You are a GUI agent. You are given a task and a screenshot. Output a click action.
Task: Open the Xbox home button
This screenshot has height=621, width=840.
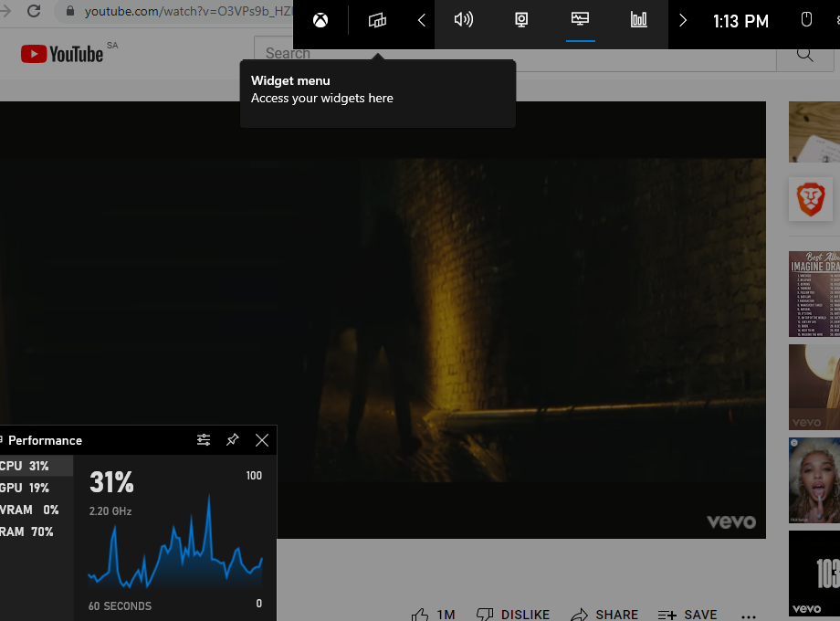click(x=320, y=20)
